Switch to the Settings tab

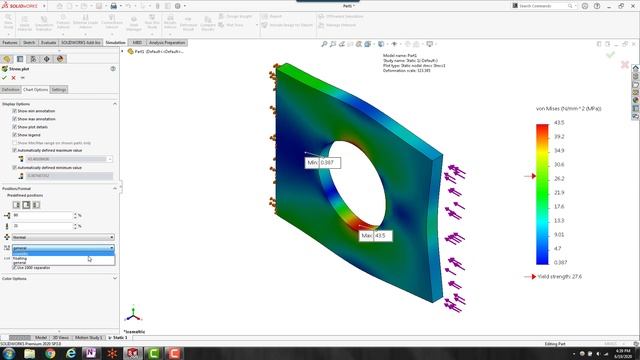pyautogui.click(x=59, y=90)
